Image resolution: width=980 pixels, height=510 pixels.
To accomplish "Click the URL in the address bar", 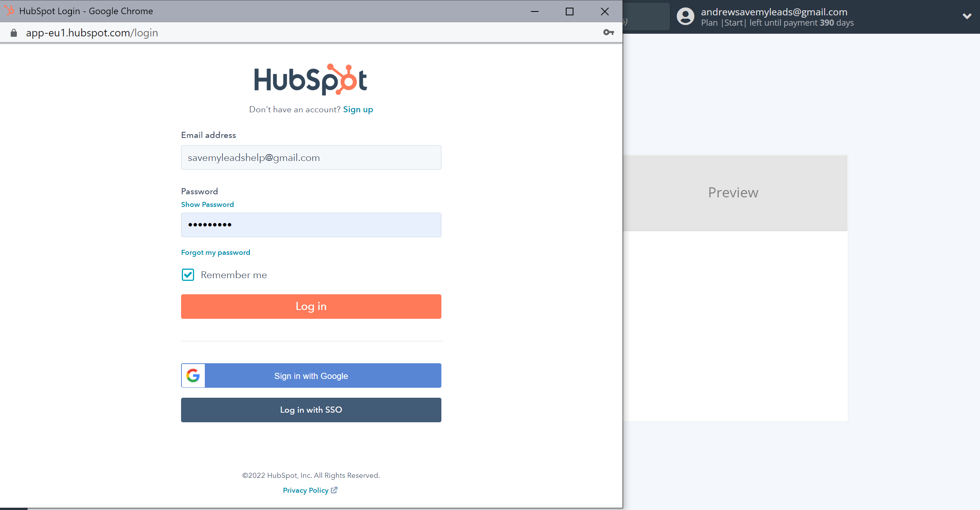I will pos(92,33).
